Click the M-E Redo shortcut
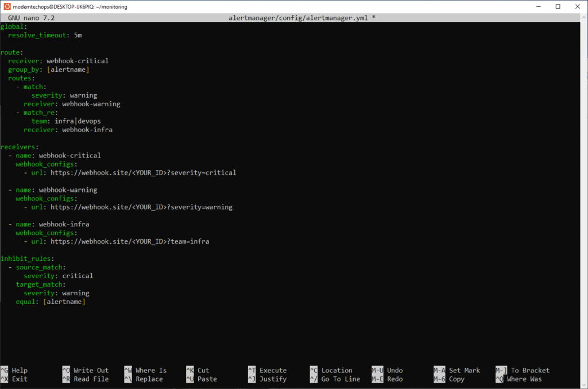The height and width of the screenshot is (389, 588). [x=388, y=379]
